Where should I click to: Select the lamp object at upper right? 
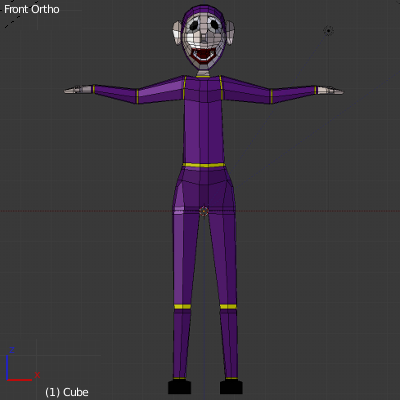pyautogui.click(x=329, y=31)
